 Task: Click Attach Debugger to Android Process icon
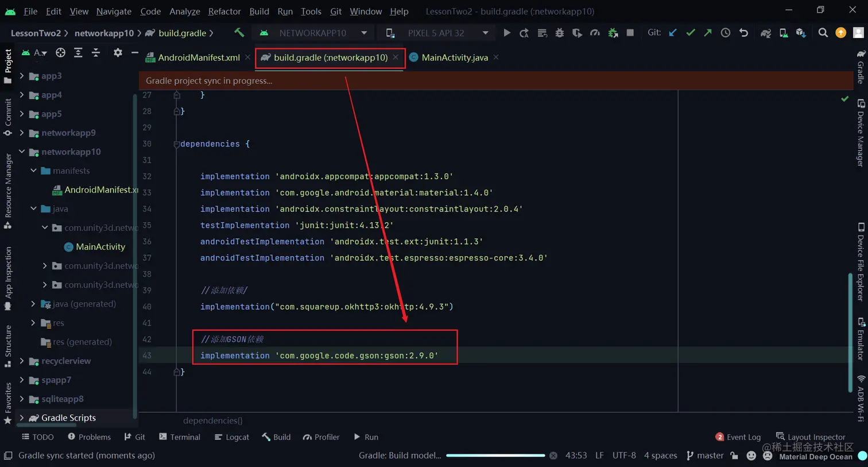coord(613,33)
